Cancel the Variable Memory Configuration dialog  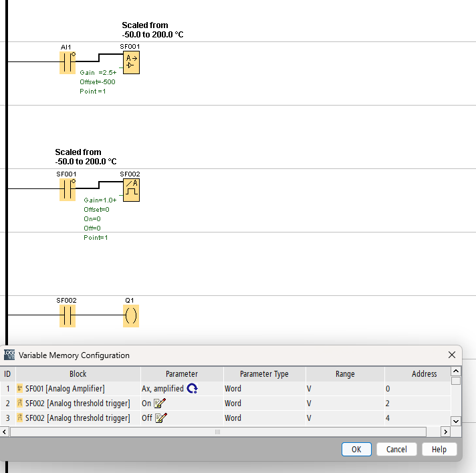(x=396, y=450)
